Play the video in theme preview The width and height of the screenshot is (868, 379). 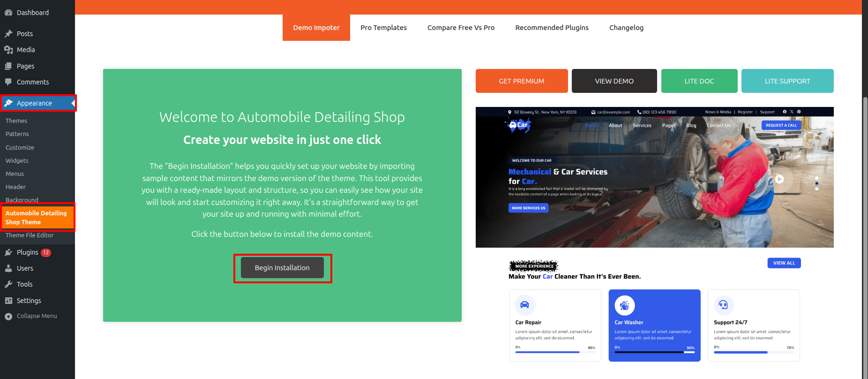pyautogui.click(x=779, y=179)
